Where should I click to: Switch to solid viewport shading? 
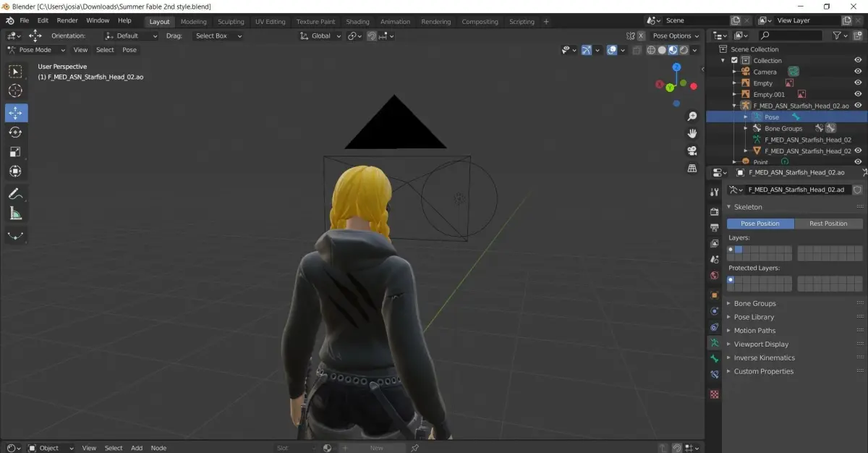tap(662, 50)
